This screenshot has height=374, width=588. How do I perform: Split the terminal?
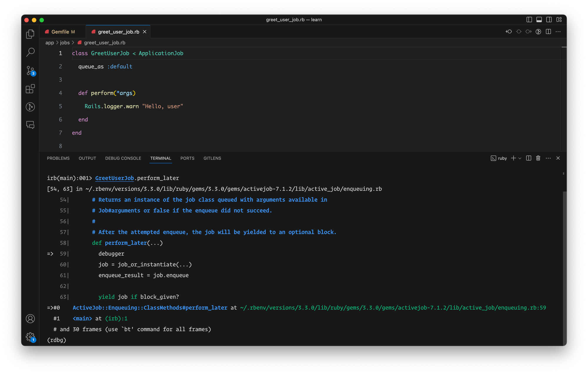point(529,158)
